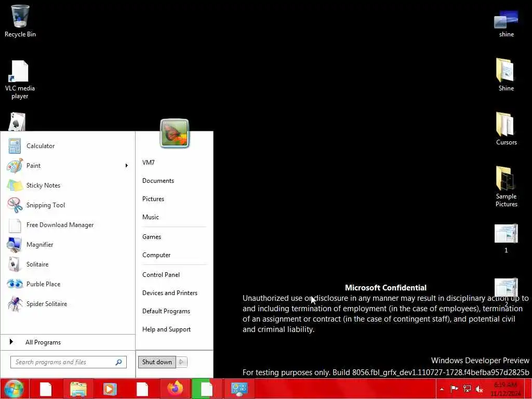The width and height of the screenshot is (532, 399).
Task: Click the butterfly user account picture
Action: 175,133
